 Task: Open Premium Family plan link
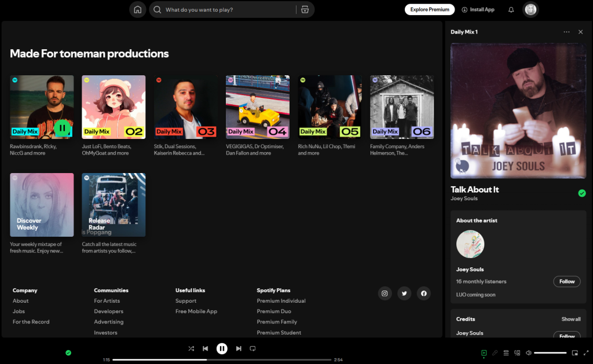point(277,322)
